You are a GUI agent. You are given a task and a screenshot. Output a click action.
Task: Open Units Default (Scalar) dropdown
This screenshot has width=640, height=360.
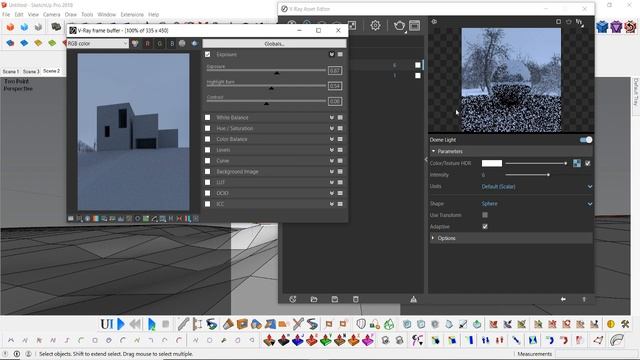pyautogui.click(x=537, y=187)
